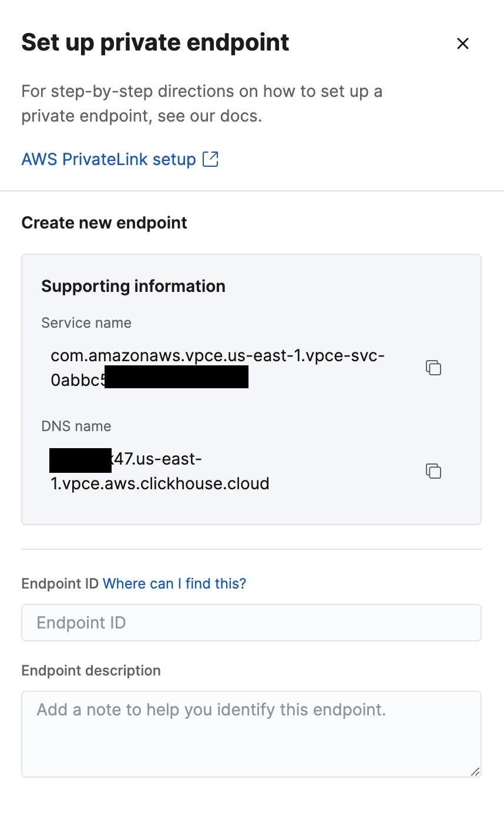The width and height of the screenshot is (504, 827).
Task: Open the 'Where can I find this?' link
Action: pos(174,583)
